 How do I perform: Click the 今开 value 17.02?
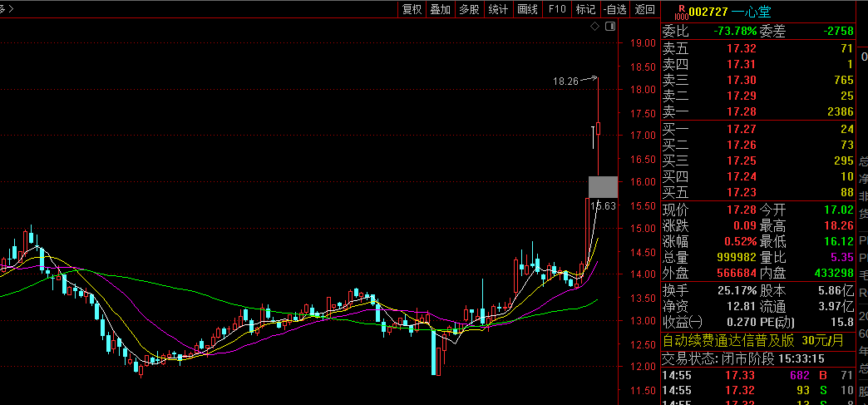[x=839, y=210]
